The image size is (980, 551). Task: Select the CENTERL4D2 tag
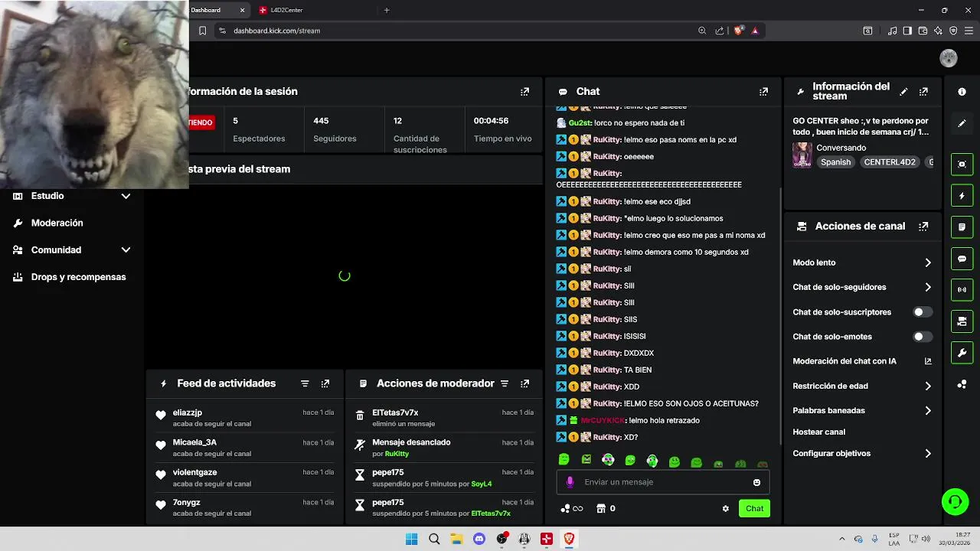889,162
